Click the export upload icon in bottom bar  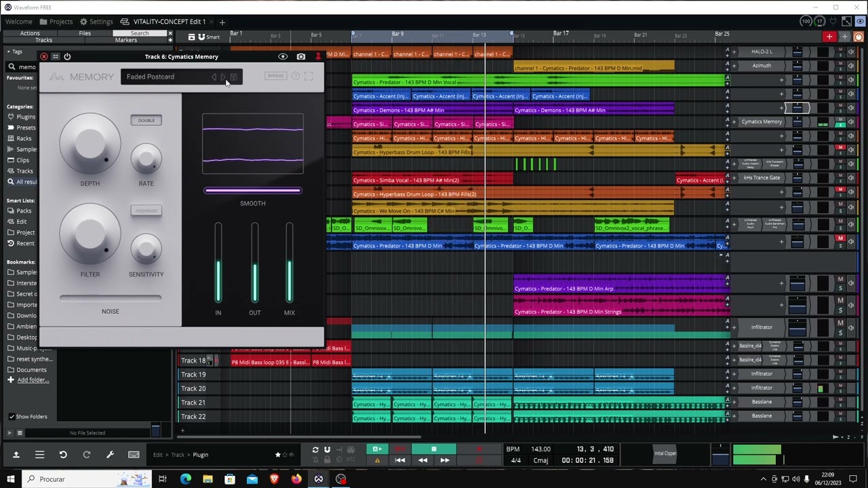point(16,455)
